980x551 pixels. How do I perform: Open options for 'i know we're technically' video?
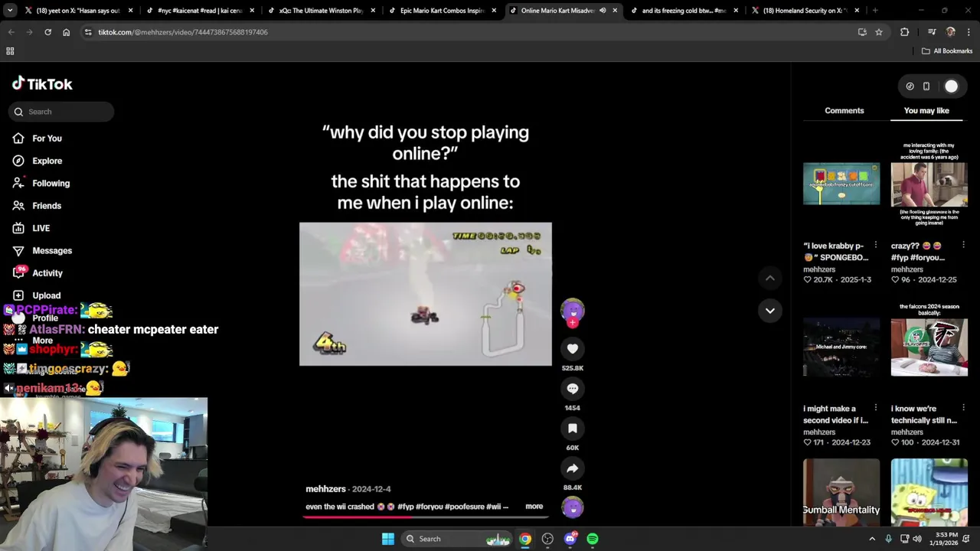pos(963,408)
